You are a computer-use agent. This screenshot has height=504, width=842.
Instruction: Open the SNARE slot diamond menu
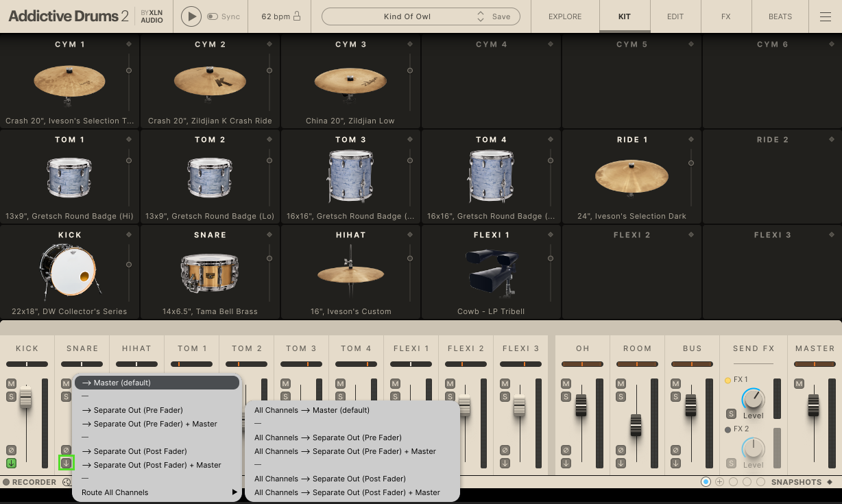click(269, 235)
